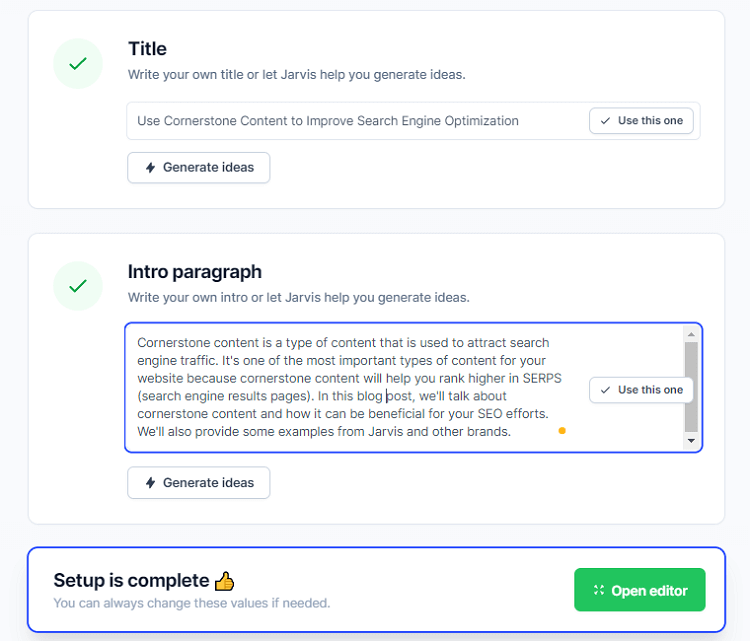Generate ideas for the title
This screenshot has height=641, width=750.
(199, 167)
